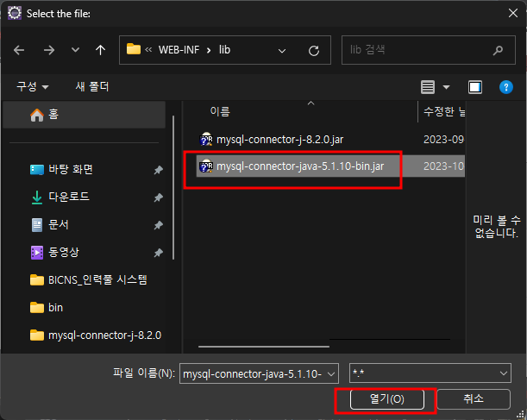Open recent locations chevron

point(75,50)
